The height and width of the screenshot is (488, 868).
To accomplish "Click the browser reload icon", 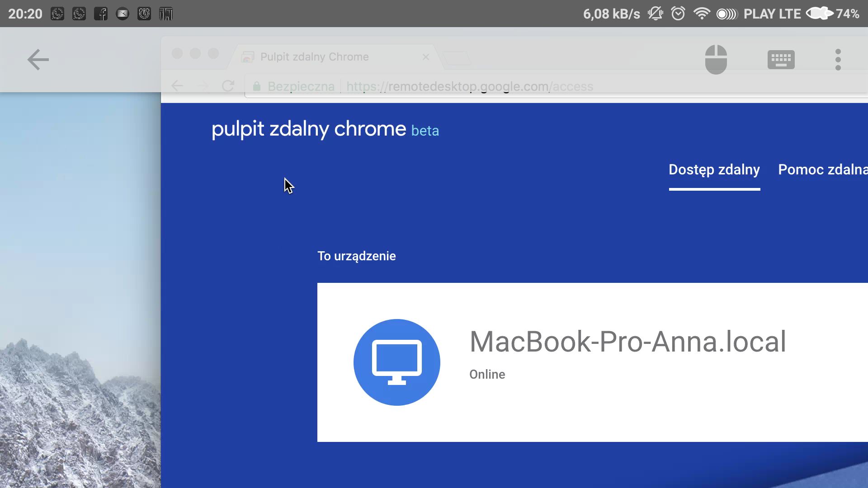I will pyautogui.click(x=228, y=86).
